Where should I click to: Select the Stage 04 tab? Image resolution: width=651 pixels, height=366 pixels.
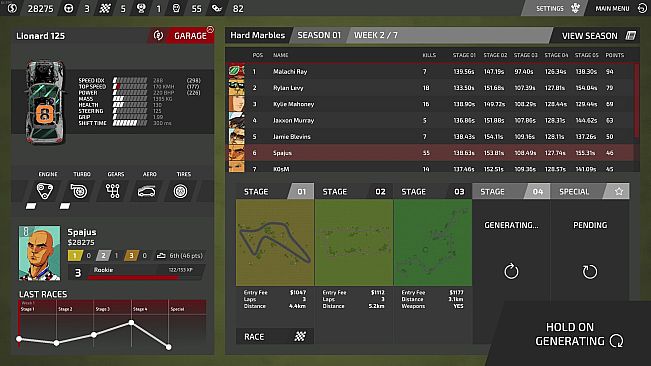[511, 191]
